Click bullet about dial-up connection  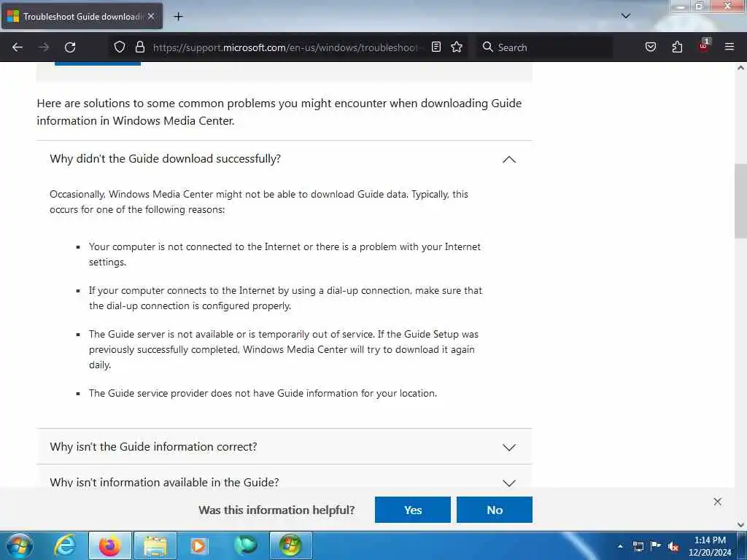(x=285, y=298)
